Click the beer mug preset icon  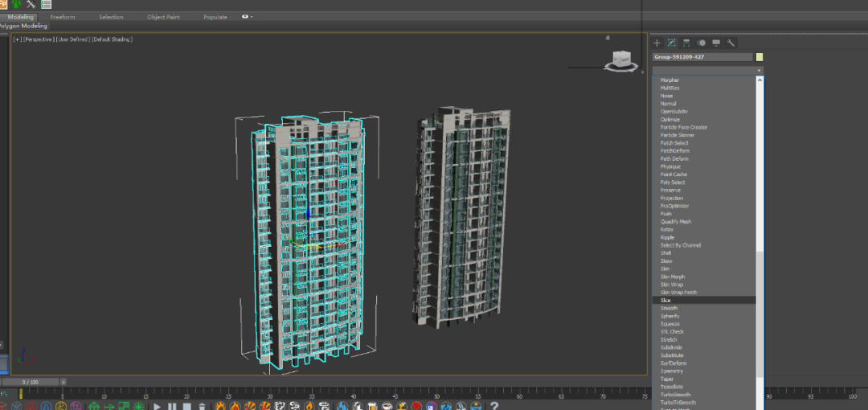(371, 407)
